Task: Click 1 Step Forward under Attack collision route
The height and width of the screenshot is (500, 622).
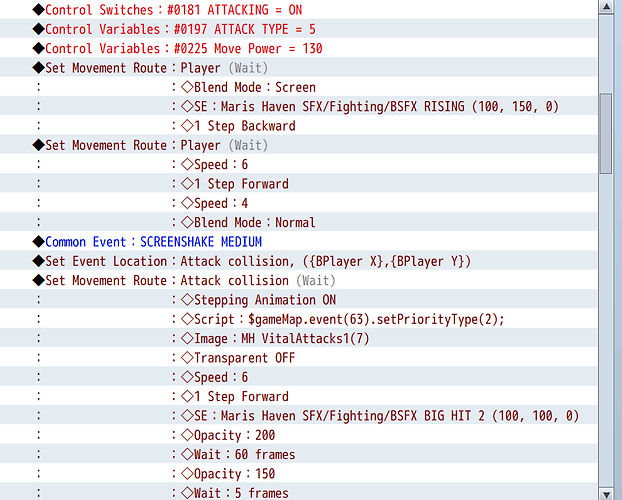Action: coord(298,396)
